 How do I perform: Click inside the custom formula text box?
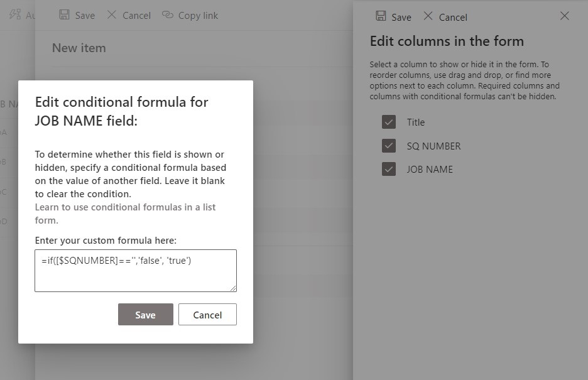point(135,269)
